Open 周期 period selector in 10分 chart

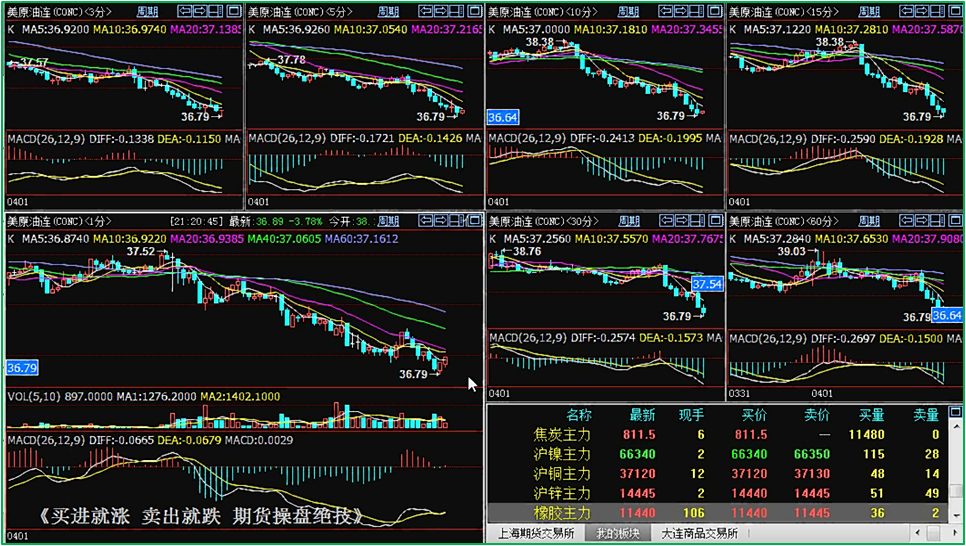click(x=629, y=11)
